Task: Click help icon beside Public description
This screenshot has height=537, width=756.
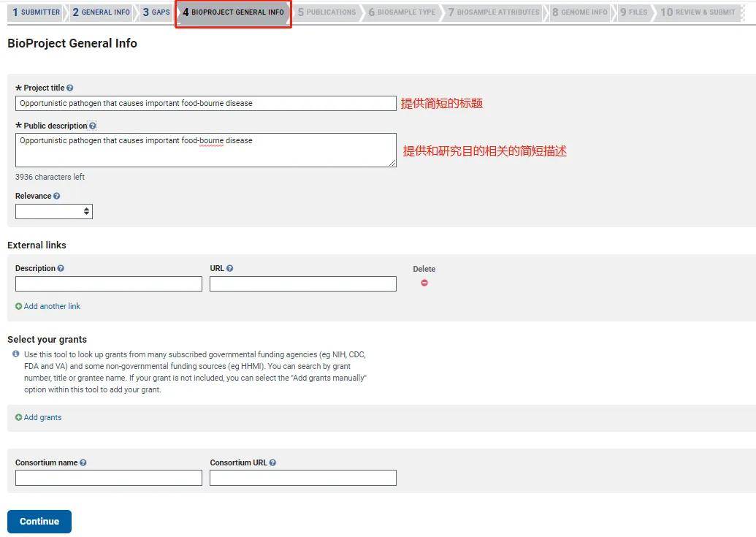Action: tap(93, 126)
